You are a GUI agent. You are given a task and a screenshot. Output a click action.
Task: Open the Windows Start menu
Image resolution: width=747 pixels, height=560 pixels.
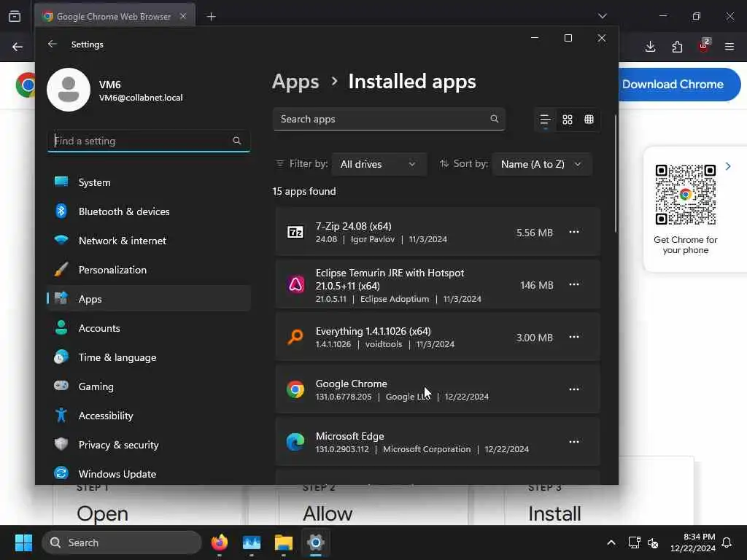24,542
